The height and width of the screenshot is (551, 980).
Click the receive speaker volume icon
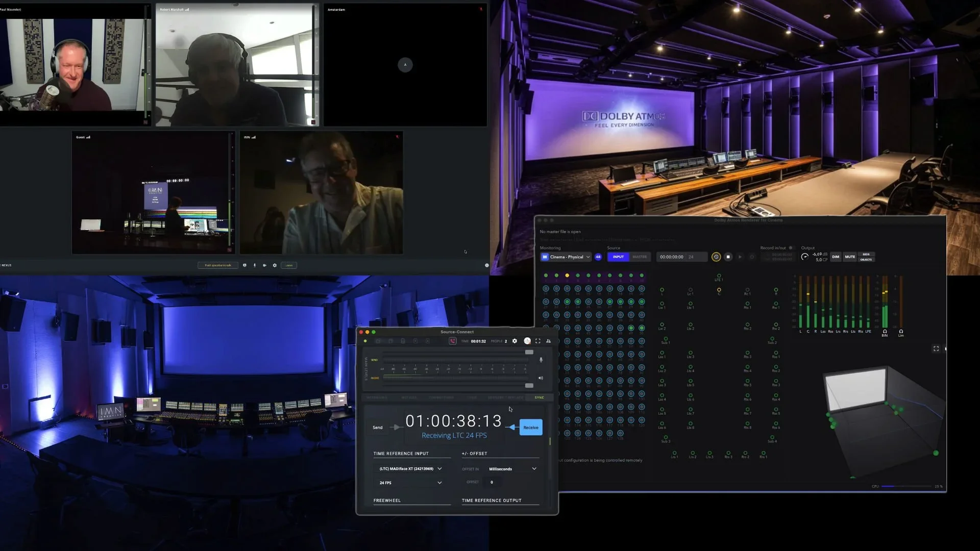click(x=541, y=378)
